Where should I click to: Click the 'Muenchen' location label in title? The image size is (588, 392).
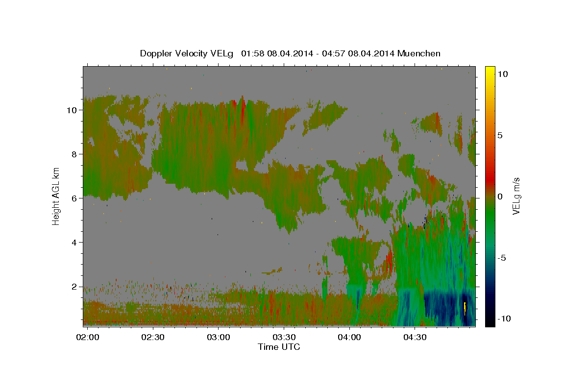tap(419, 53)
